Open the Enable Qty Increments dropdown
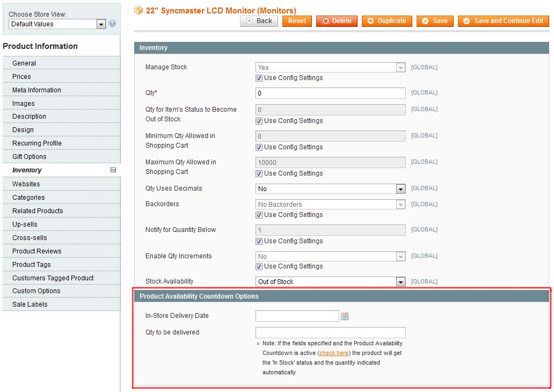Viewport: 554px width, 392px height. click(330, 256)
